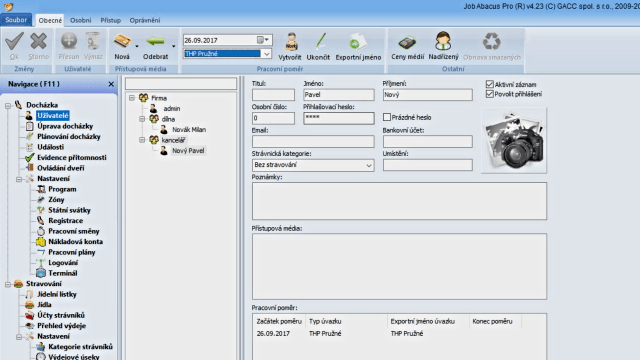Collapse Docházka tree node
This screenshot has width=640, height=360.
pyautogui.click(x=8, y=105)
